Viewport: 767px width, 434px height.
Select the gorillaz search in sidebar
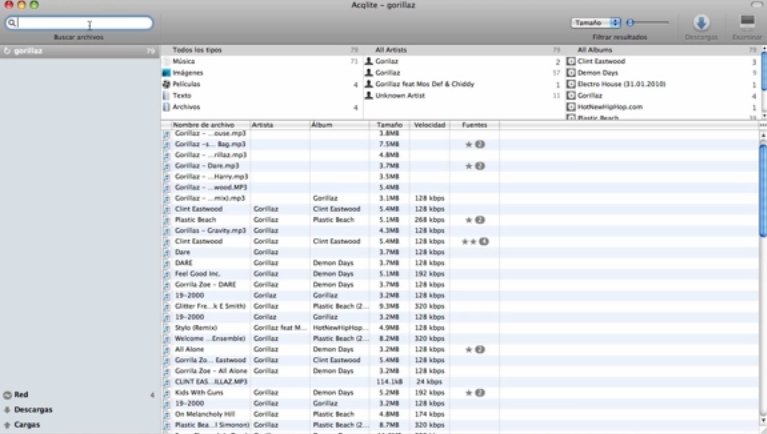80,51
